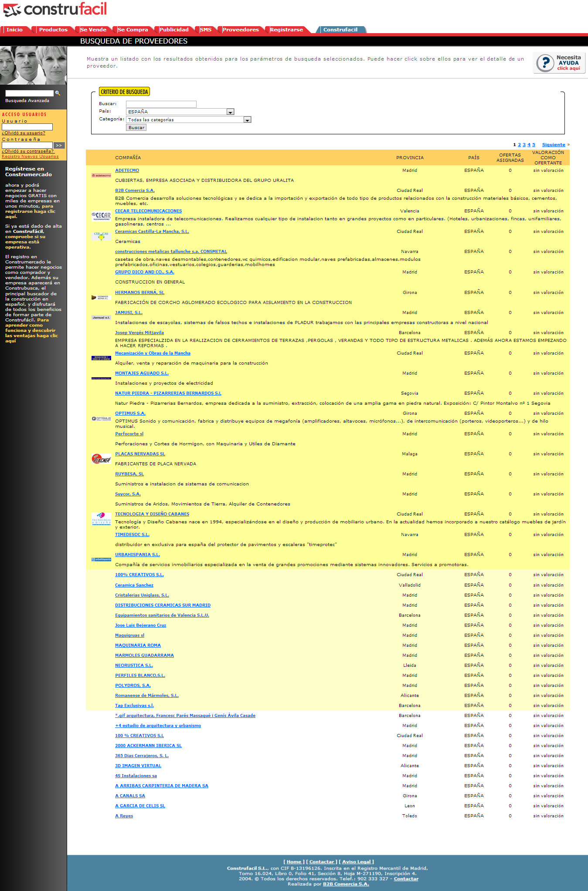Open the Construfacil logo at top

[x=55, y=10]
